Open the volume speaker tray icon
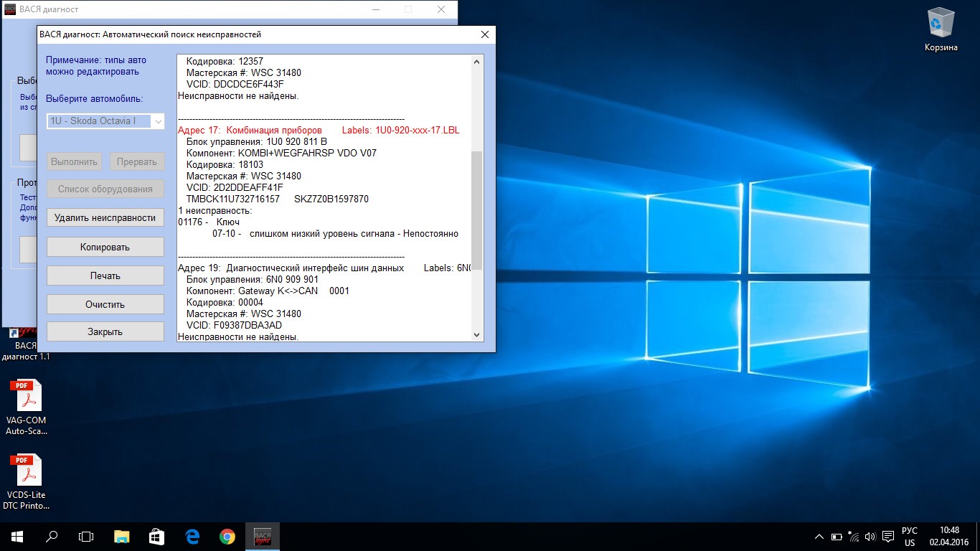The width and height of the screenshot is (980, 551). coord(870,537)
